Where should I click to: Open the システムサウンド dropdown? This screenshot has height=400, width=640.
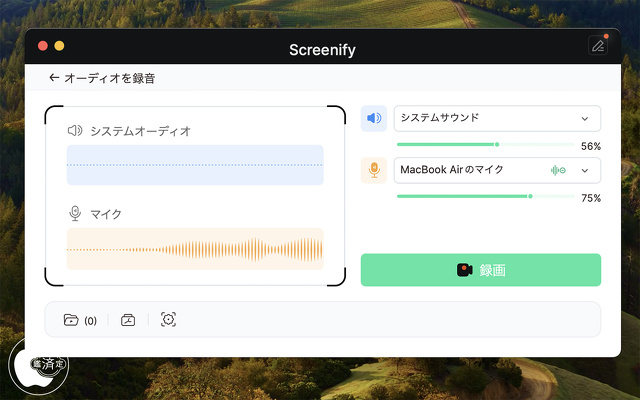tap(496, 118)
